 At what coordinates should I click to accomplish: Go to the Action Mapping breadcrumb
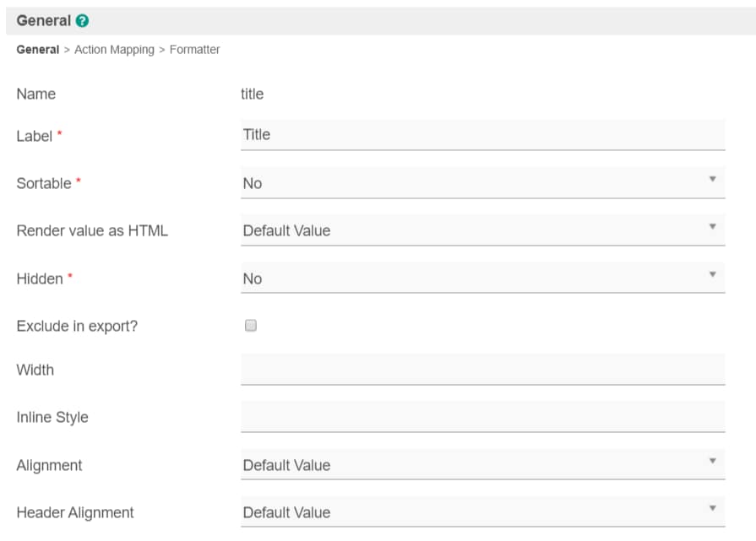[x=114, y=50]
